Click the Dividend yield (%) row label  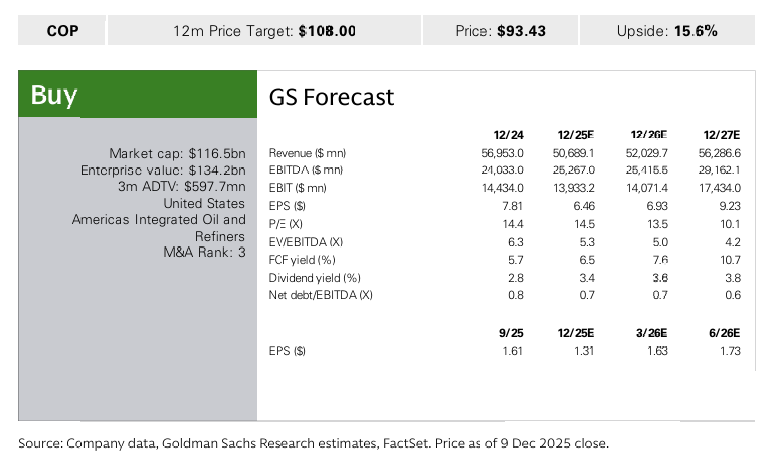click(x=314, y=277)
